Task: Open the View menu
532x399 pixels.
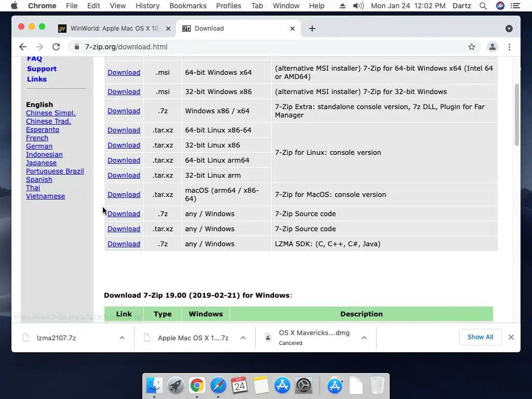Action: click(118, 6)
